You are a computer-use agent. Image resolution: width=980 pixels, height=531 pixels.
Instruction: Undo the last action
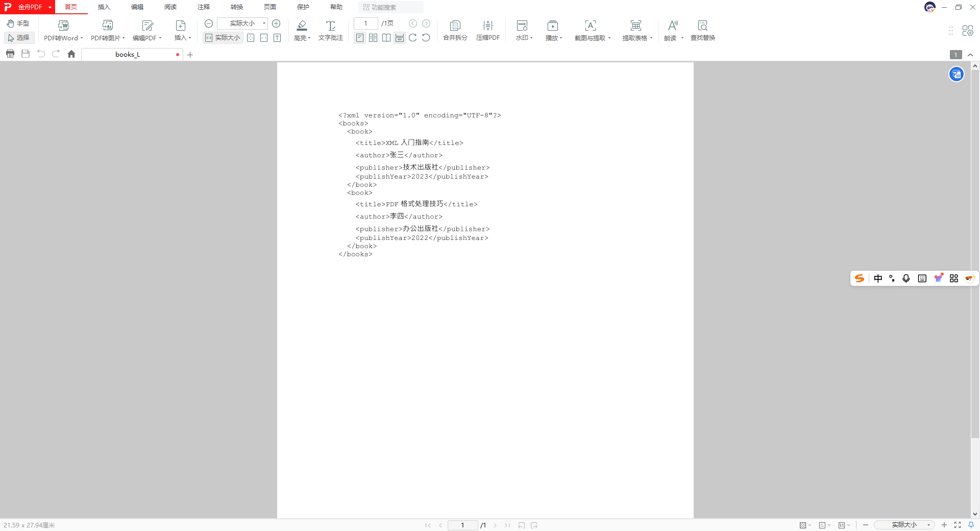point(41,54)
